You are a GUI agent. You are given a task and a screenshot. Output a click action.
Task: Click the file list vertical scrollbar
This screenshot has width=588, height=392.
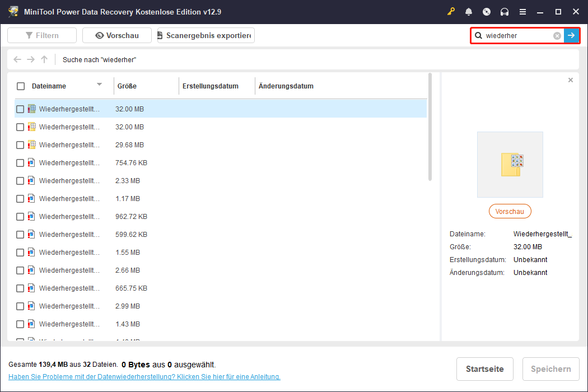coord(430,127)
